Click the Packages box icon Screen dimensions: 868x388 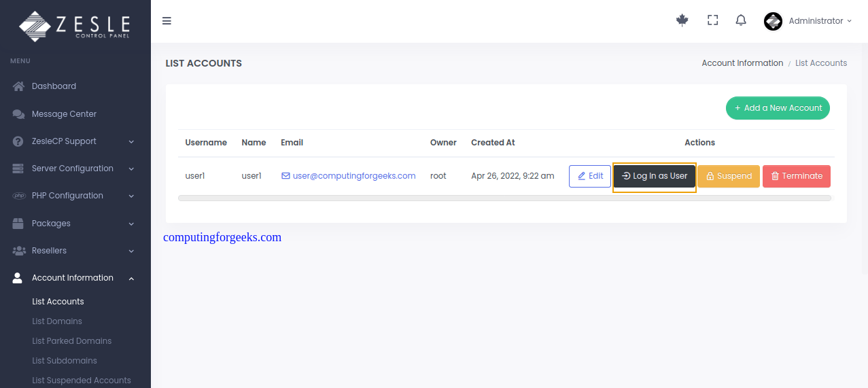[x=19, y=223]
